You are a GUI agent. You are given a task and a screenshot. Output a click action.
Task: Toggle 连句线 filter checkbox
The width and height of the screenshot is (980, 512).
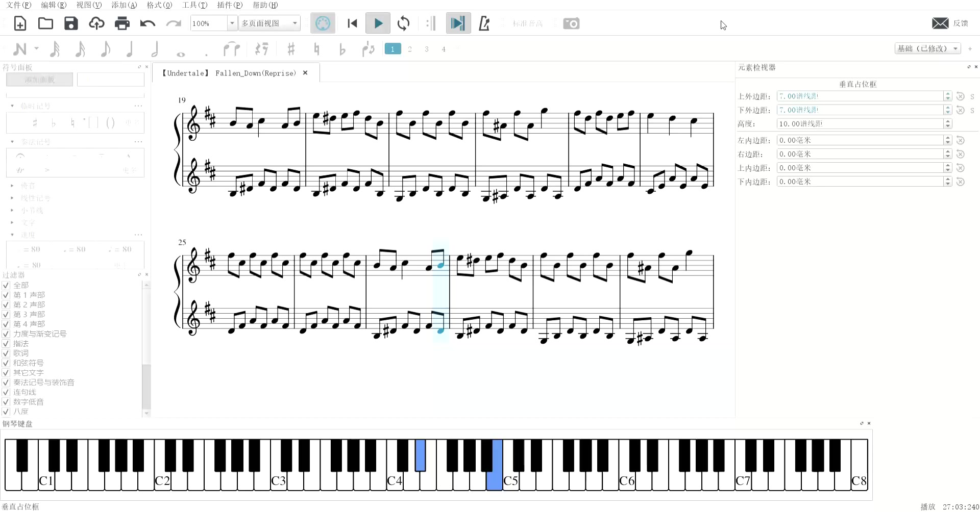6,392
